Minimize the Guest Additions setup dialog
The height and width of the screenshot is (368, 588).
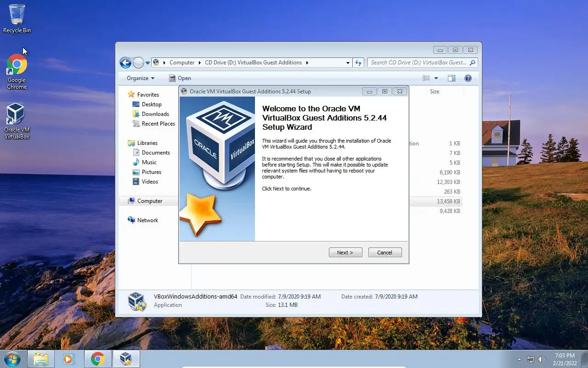click(x=369, y=92)
